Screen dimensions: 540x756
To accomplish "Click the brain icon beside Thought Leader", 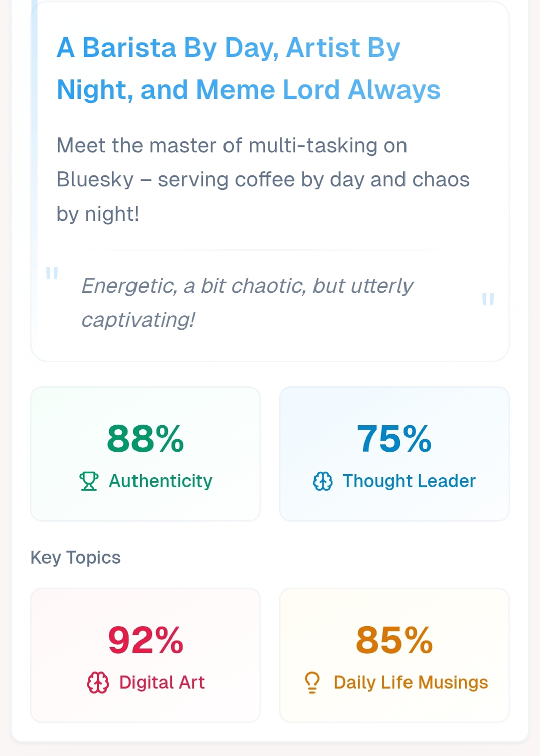I will 322,481.
